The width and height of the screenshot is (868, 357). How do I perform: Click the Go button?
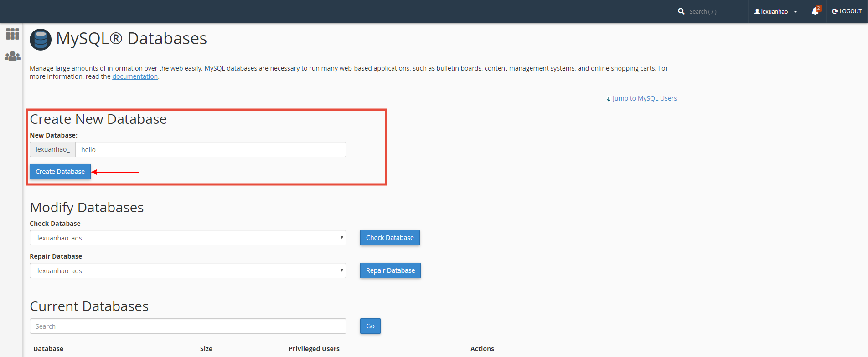[370, 326]
